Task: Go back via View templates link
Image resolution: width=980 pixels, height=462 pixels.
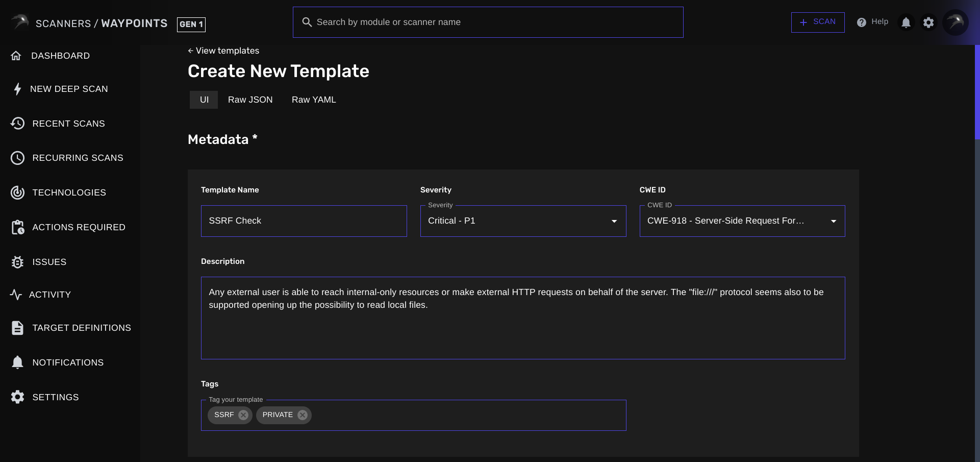Action: [223, 51]
